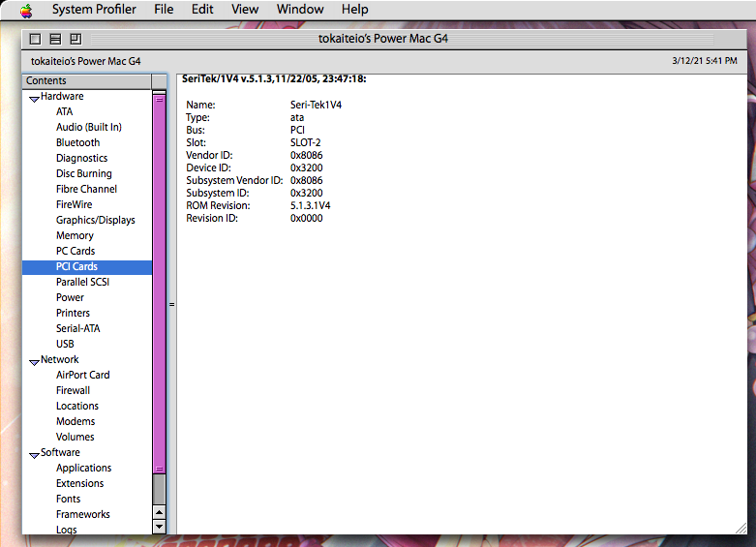Click the Name value Seri-Tek1V4

(x=316, y=106)
